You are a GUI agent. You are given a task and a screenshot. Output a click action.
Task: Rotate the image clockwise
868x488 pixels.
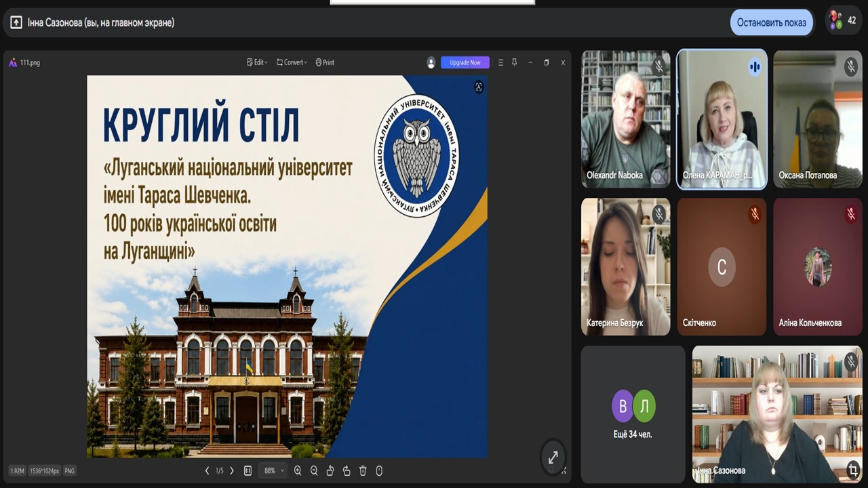[x=347, y=470]
